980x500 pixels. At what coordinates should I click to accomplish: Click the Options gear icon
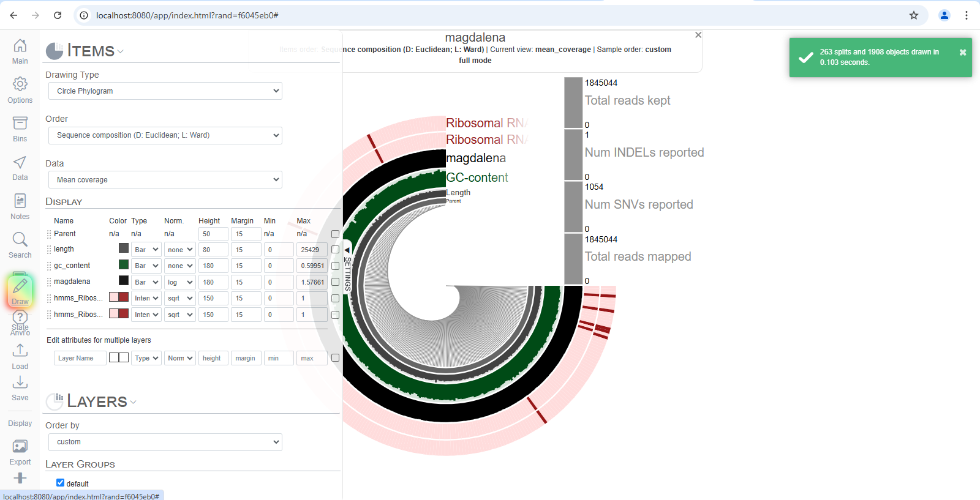click(20, 84)
